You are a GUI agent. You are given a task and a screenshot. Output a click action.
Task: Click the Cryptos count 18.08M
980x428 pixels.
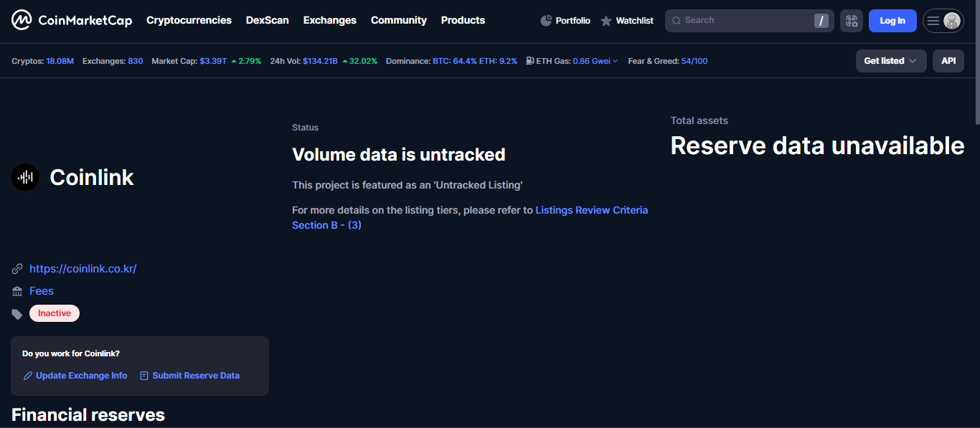pyautogui.click(x=60, y=61)
